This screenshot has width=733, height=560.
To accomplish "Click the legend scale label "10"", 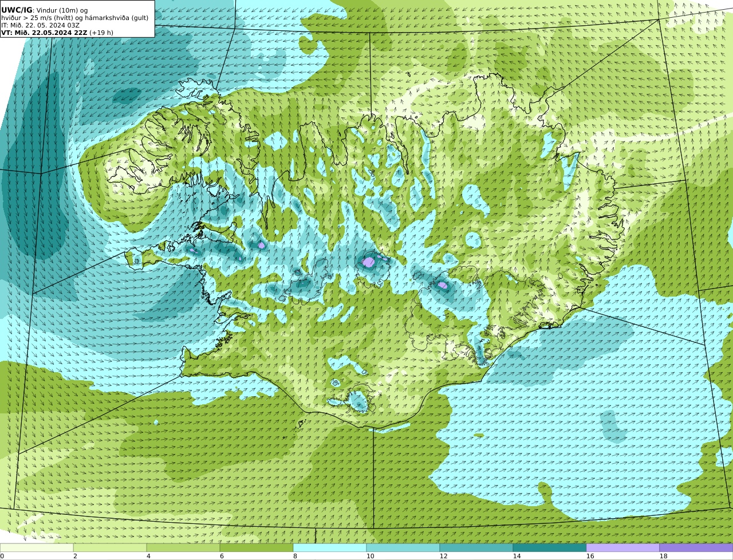I will [370, 556].
